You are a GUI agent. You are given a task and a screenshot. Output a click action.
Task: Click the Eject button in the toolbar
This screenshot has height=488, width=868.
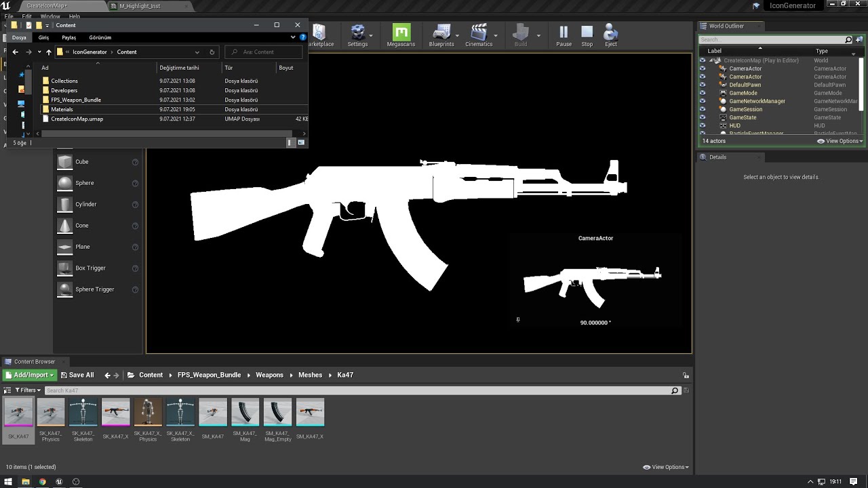(x=611, y=35)
